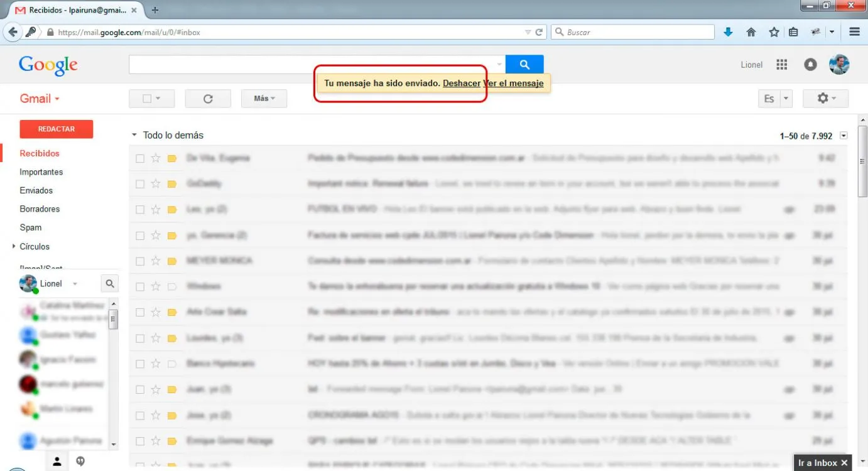Open the Es input language dropdown arrow
868x471 pixels.
[x=786, y=99]
